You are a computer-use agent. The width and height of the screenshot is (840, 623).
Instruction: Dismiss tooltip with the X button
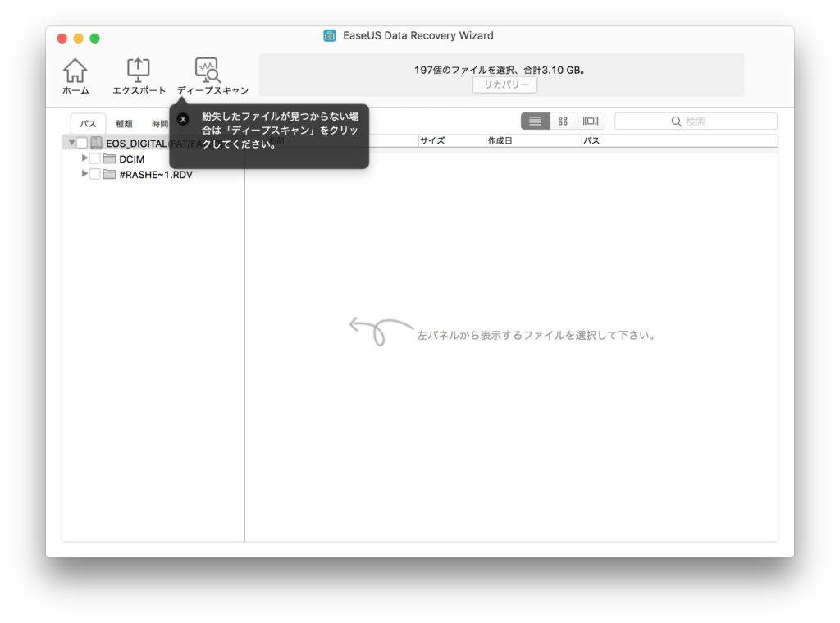click(183, 119)
